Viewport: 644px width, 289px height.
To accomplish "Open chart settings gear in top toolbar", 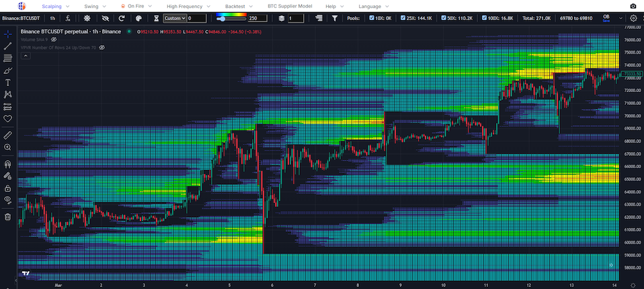I will [x=633, y=18].
